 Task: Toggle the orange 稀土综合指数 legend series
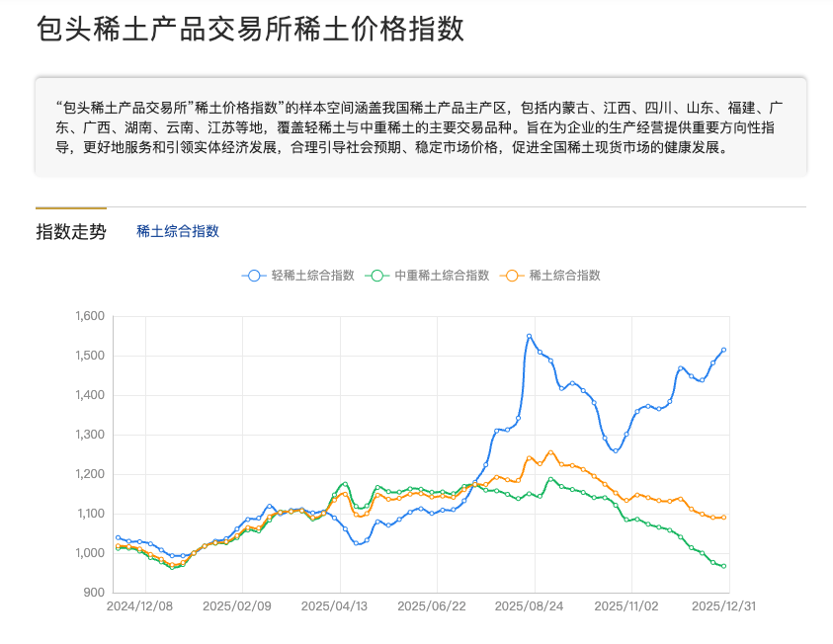(550, 276)
